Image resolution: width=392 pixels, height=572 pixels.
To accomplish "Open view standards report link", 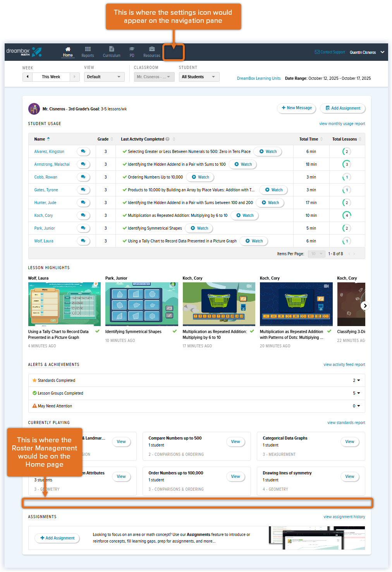I will pos(346,423).
